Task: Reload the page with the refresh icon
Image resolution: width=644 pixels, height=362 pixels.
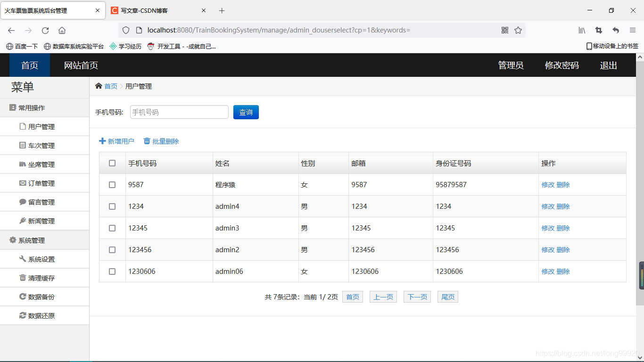Action: click(45, 30)
